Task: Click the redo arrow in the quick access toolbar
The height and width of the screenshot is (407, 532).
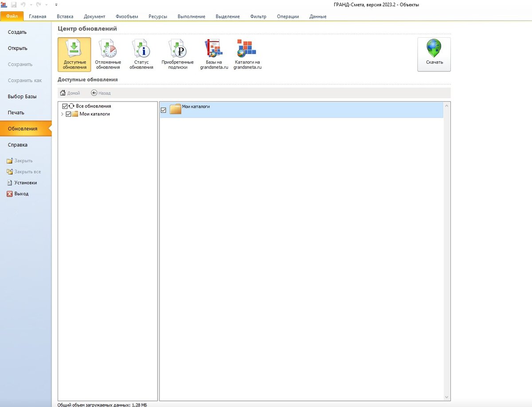Action: (39, 4)
